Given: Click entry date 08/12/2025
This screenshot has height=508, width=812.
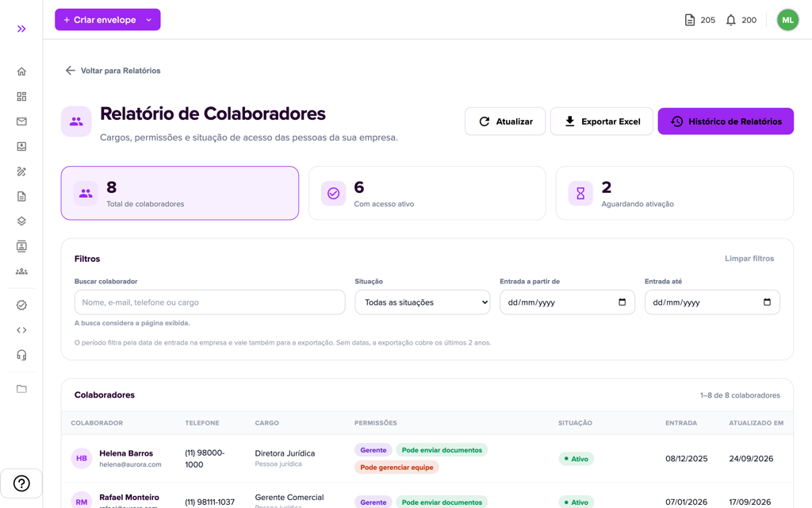Looking at the screenshot, I should 686,458.
